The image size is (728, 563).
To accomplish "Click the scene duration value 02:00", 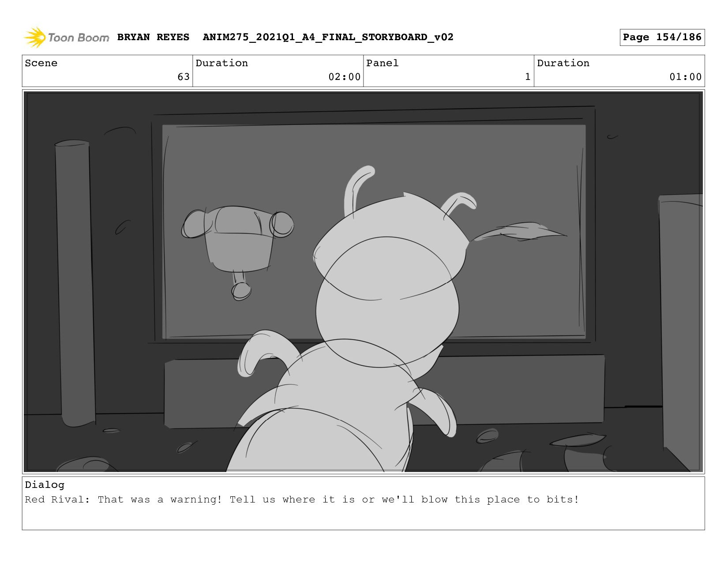I will click(344, 77).
